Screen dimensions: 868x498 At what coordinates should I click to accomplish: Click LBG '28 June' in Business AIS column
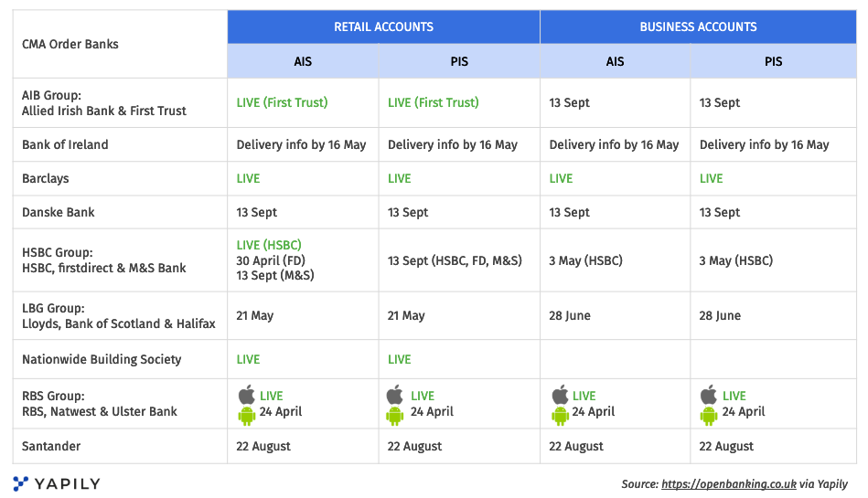tap(570, 316)
